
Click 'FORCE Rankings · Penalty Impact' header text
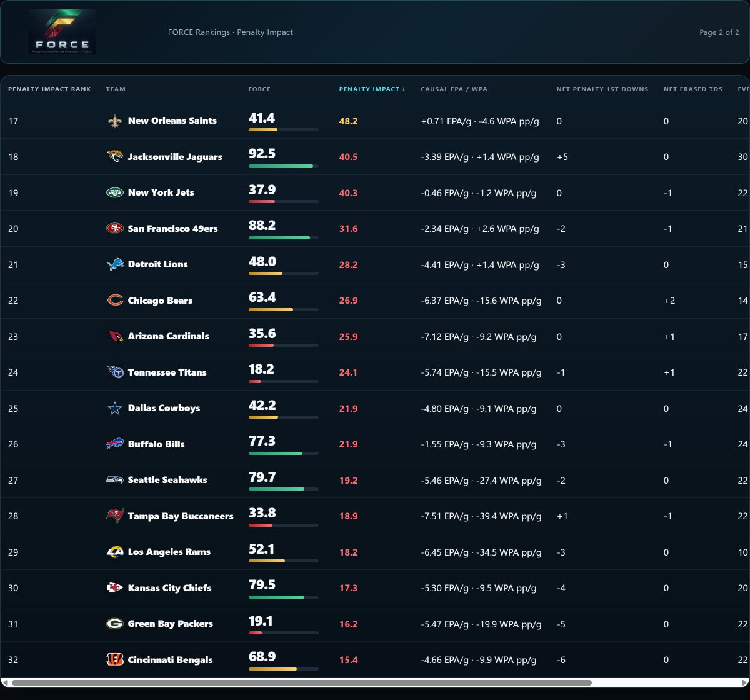tap(231, 32)
